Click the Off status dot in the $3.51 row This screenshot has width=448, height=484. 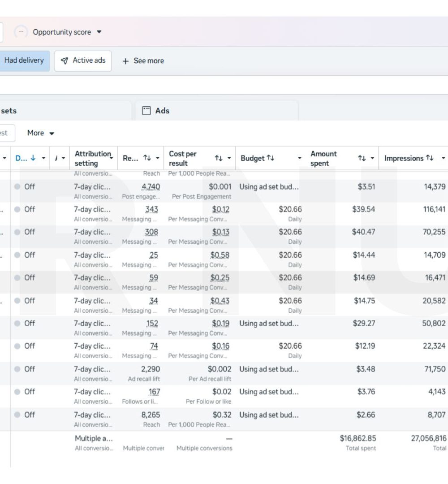[x=17, y=186]
